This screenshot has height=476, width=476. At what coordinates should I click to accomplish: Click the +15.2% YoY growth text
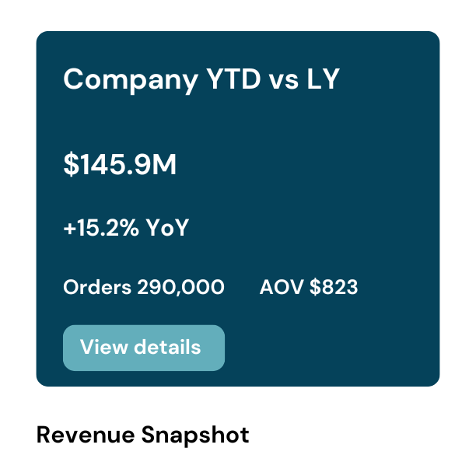coord(126,229)
